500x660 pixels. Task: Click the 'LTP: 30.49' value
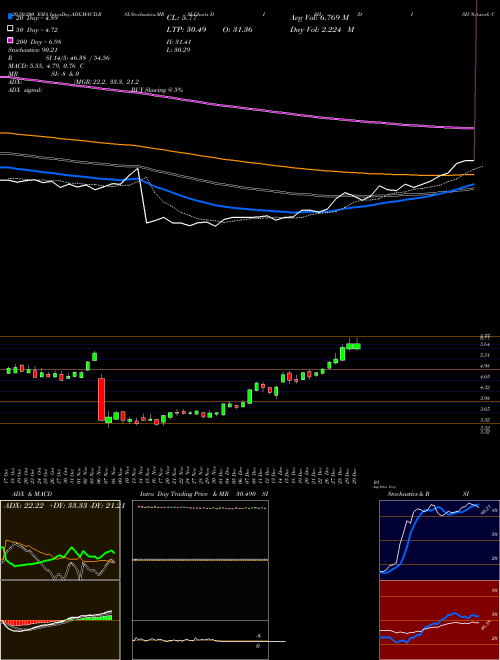point(186,30)
